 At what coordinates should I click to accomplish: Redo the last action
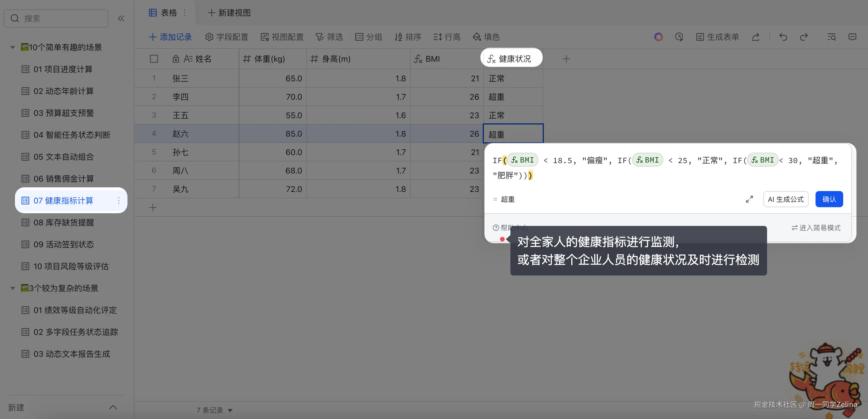[x=804, y=37]
